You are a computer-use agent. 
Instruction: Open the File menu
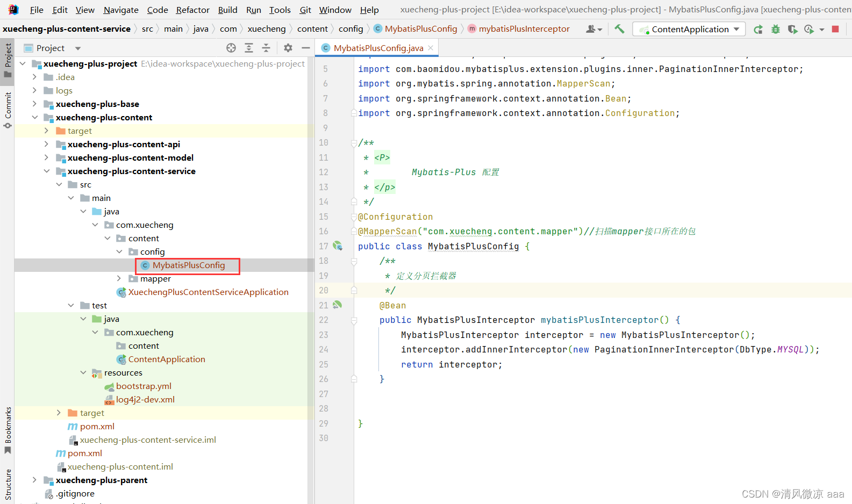pyautogui.click(x=37, y=10)
